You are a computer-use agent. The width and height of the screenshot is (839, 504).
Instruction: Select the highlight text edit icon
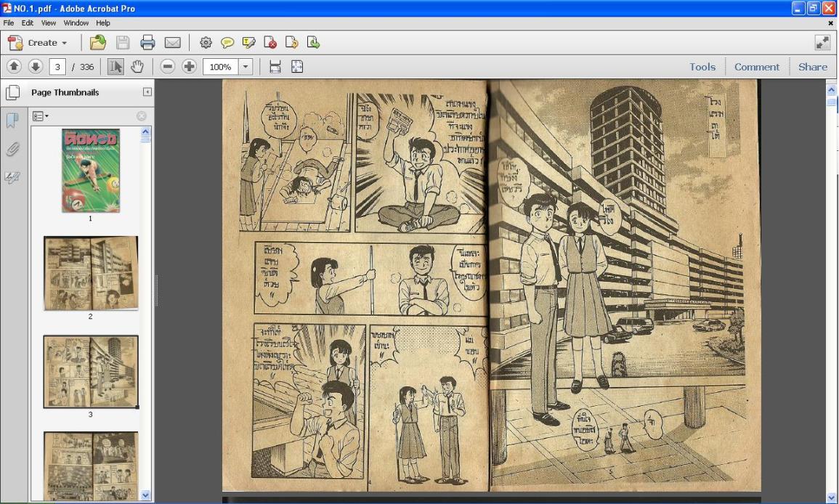click(x=249, y=42)
